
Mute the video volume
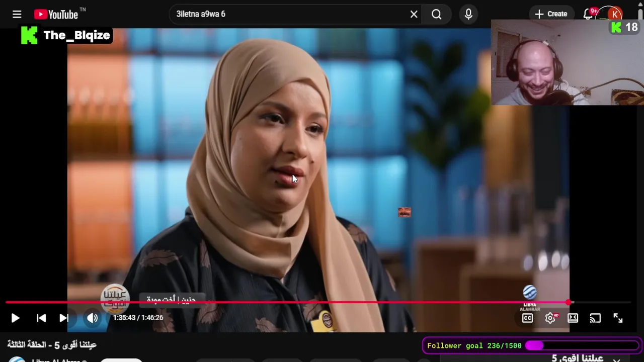pyautogui.click(x=92, y=318)
